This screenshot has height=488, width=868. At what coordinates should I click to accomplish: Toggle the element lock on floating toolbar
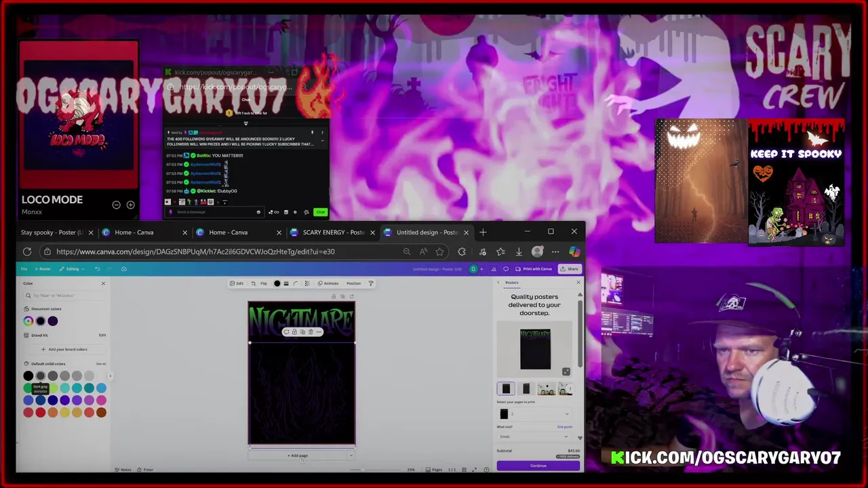tap(294, 332)
